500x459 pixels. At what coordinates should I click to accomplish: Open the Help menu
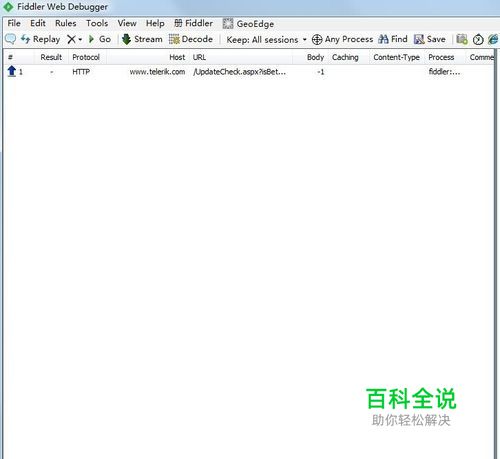[x=155, y=23]
